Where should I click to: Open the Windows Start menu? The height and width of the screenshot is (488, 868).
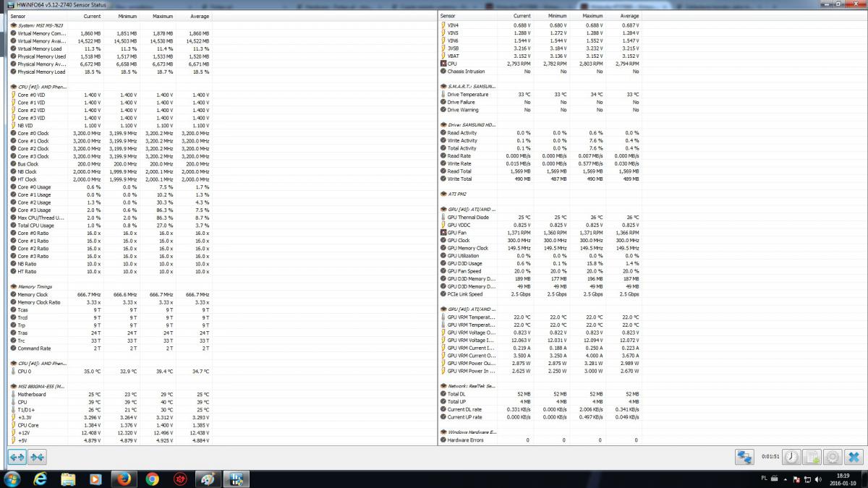(13, 479)
